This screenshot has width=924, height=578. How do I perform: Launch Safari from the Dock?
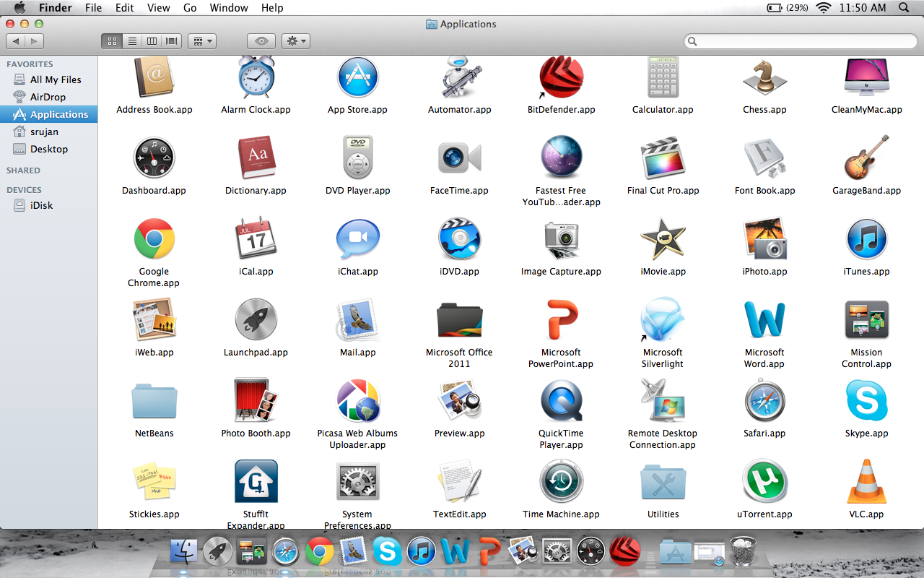pos(285,552)
